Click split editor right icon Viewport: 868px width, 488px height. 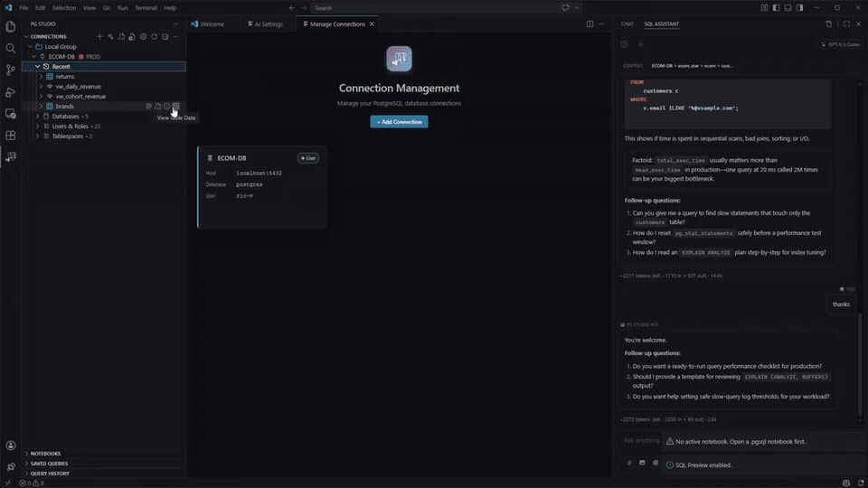click(x=590, y=23)
